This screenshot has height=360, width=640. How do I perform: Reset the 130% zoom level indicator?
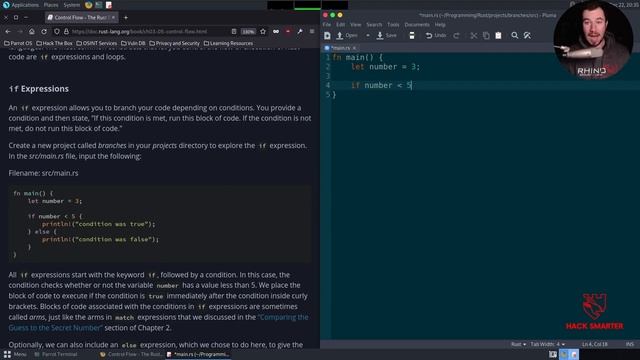pyautogui.click(x=248, y=31)
